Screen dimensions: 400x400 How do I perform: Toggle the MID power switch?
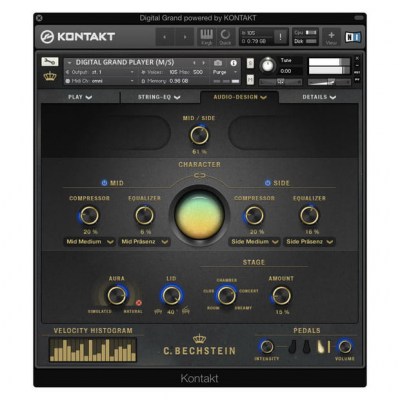(104, 183)
